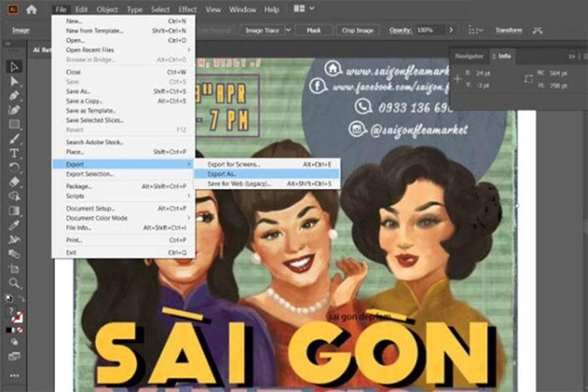The height and width of the screenshot is (392, 588).
Task: Click the Opacity label link
Action: [x=400, y=30]
